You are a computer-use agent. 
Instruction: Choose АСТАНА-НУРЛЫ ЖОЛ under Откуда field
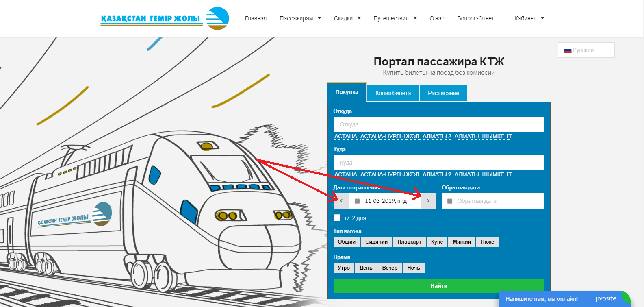coord(390,136)
